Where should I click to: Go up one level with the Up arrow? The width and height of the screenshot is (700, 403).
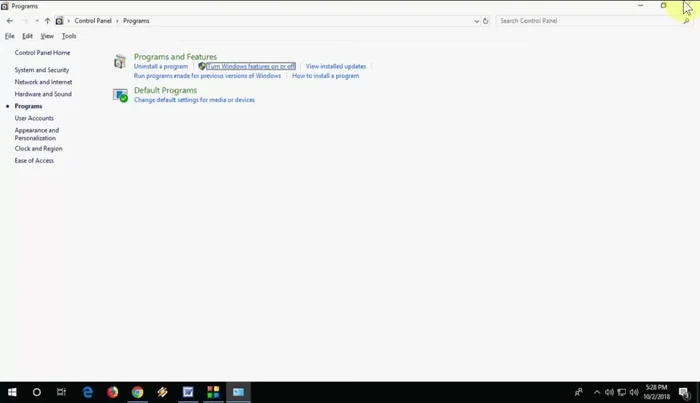click(47, 21)
